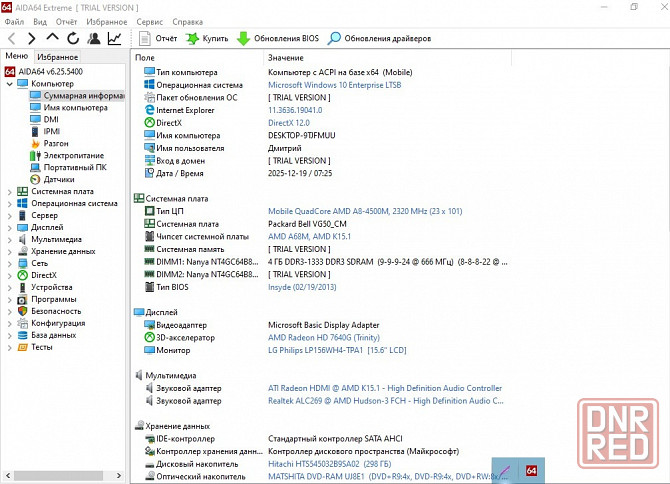Select the DIMM1: Nanya NT4GC64B8 row
Screen dimensions: 670x484
pyautogui.click(x=326, y=262)
